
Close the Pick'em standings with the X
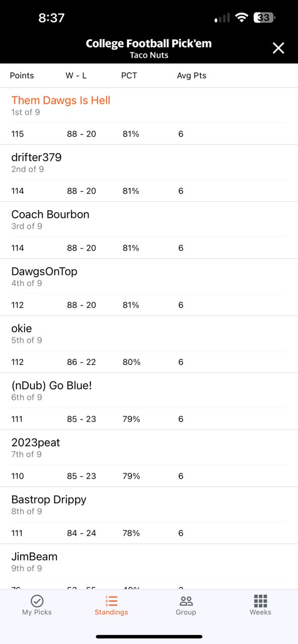point(278,48)
